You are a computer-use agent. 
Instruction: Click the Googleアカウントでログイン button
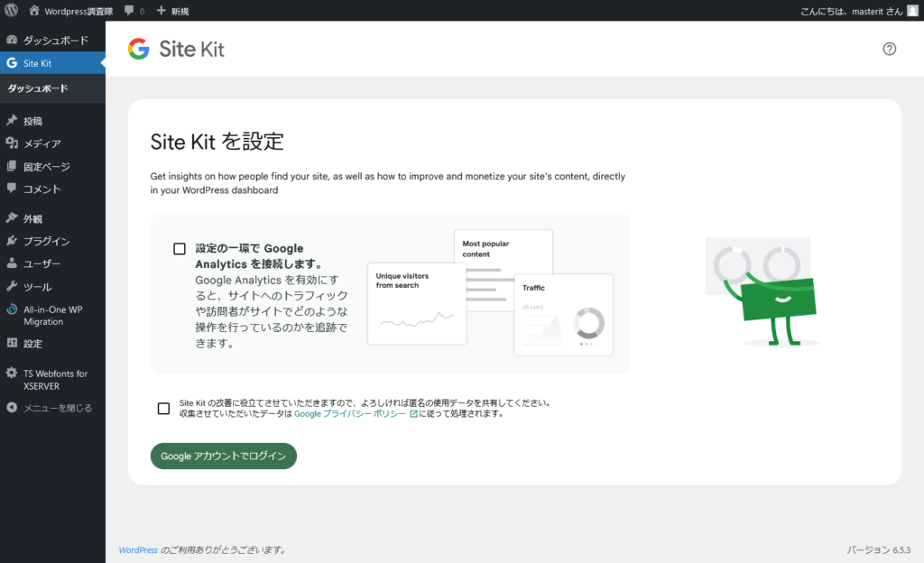pos(223,457)
